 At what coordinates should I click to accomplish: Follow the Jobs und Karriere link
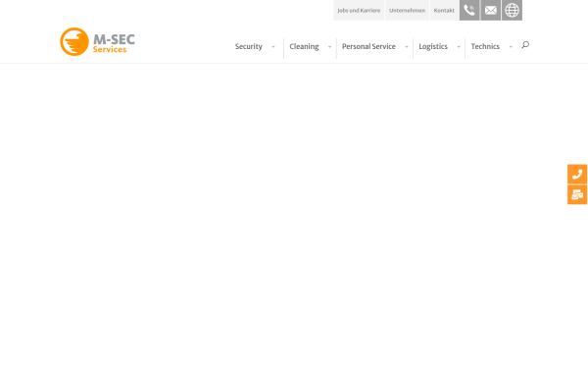(x=359, y=11)
